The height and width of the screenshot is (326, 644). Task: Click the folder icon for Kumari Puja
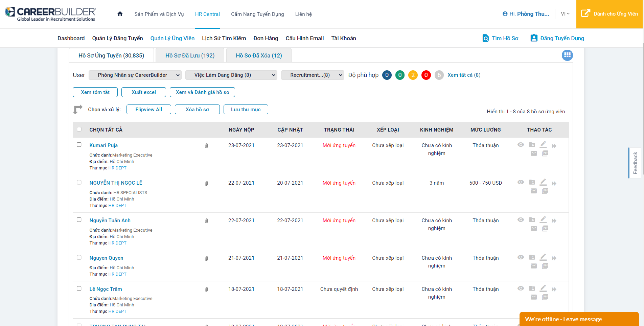(532, 145)
